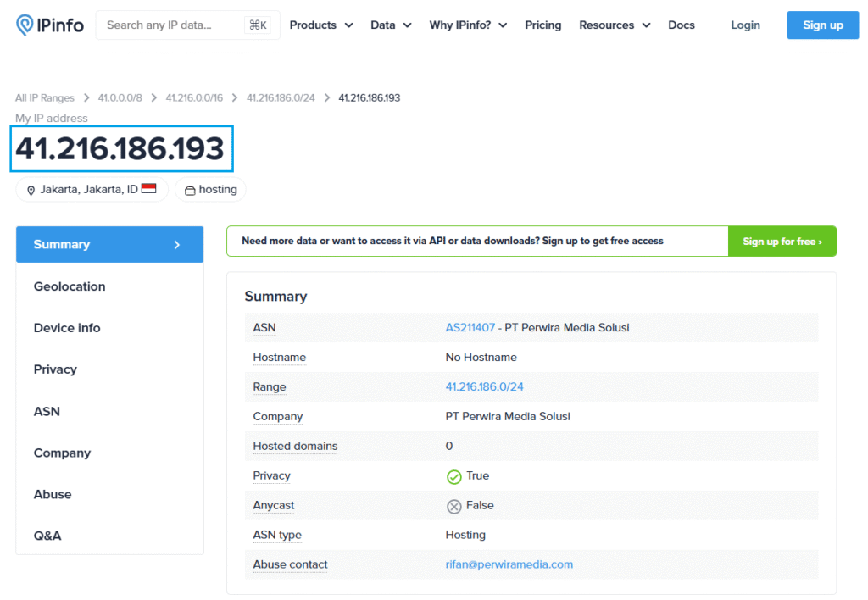The height and width of the screenshot is (600, 868).
Task: Open the Abuse sidebar tab
Action: click(x=109, y=494)
